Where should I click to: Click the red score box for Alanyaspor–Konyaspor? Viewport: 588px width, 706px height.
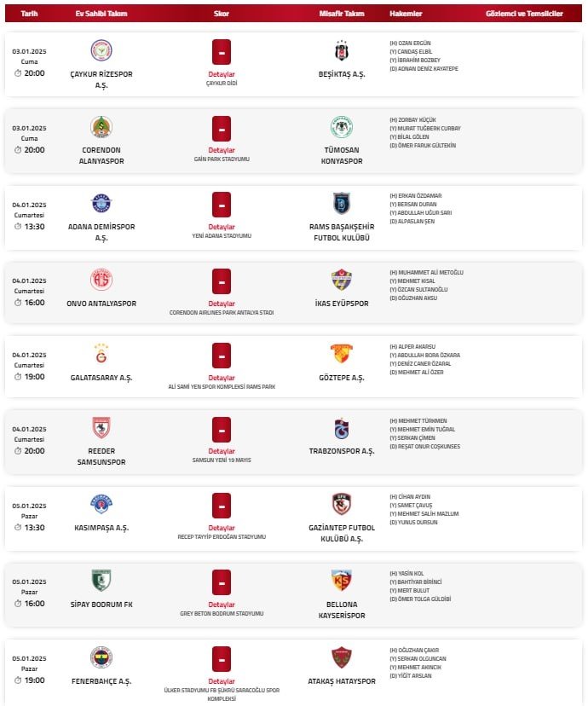tap(222, 128)
